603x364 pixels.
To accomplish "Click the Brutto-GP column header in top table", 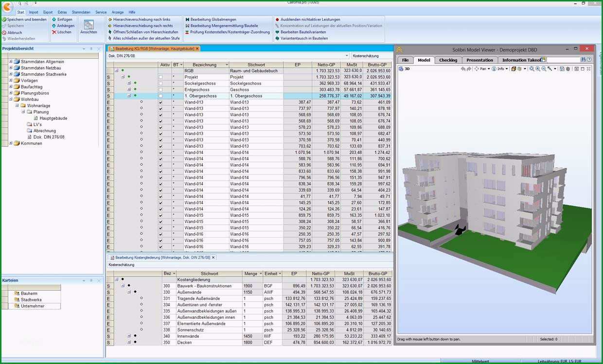I will tap(377, 65).
